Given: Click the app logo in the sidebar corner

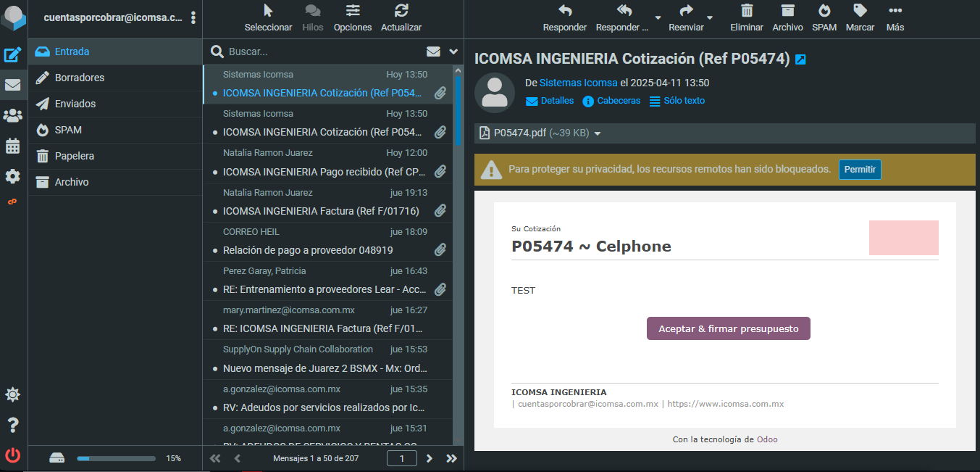Looking at the screenshot, I should 13,18.
